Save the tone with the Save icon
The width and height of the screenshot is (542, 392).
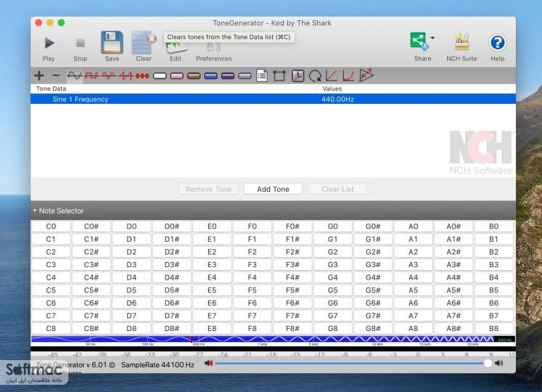[112, 46]
